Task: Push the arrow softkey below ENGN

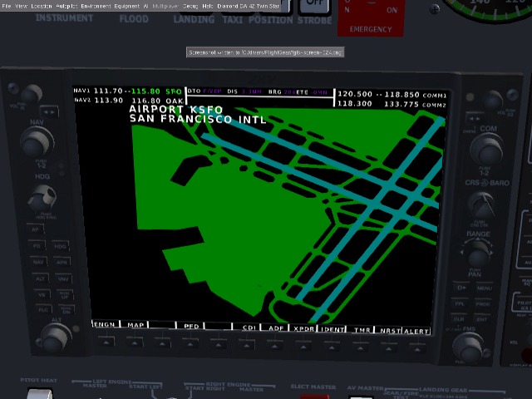Action: point(106,342)
